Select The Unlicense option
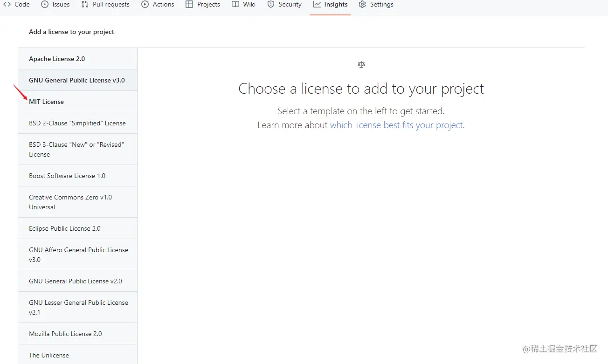The height and width of the screenshot is (364, 608). (48, 355)
